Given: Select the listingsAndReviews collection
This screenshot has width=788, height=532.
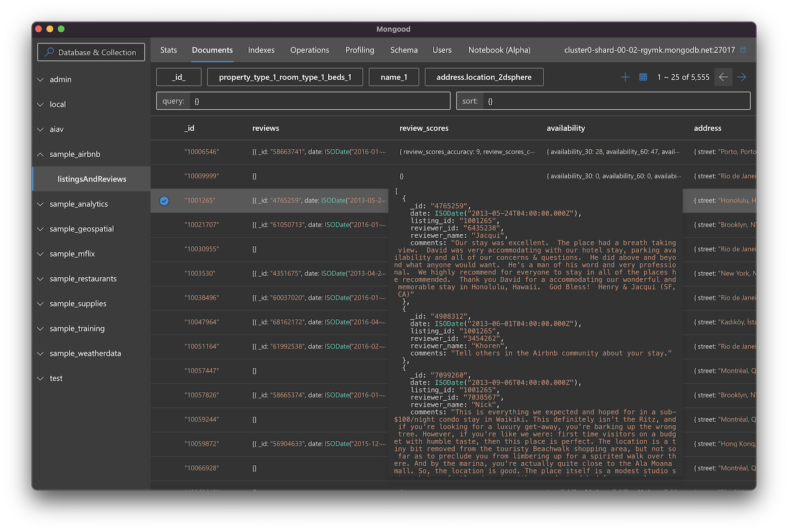Looking at the screenshot, I should 92,179.
